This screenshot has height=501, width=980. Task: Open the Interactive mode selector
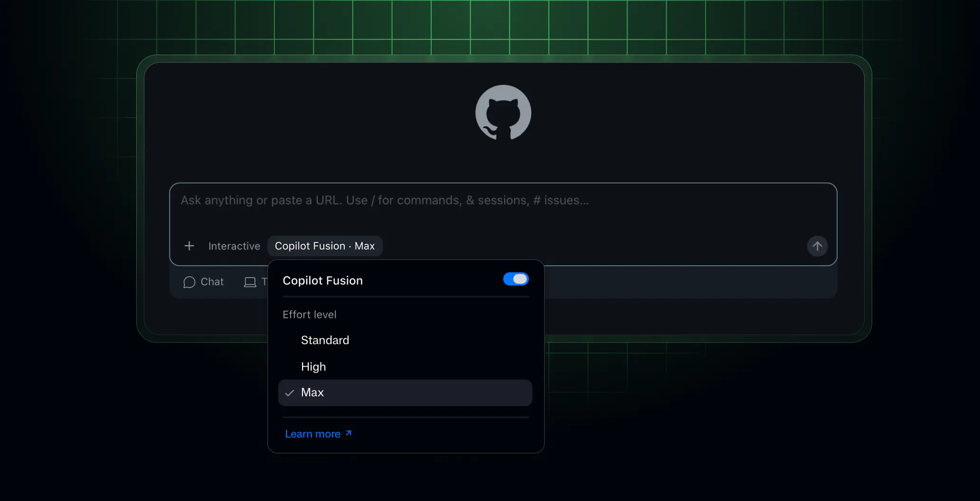234,246
